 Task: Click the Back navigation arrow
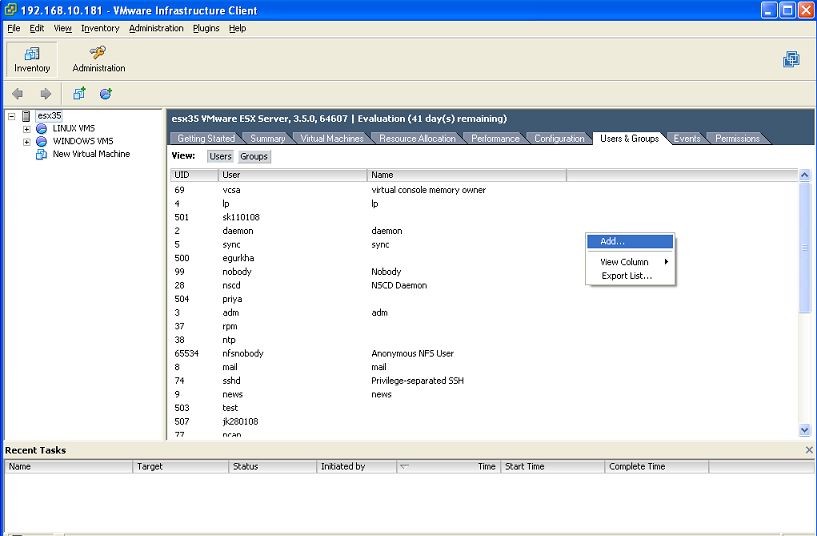tap(18, 94)
